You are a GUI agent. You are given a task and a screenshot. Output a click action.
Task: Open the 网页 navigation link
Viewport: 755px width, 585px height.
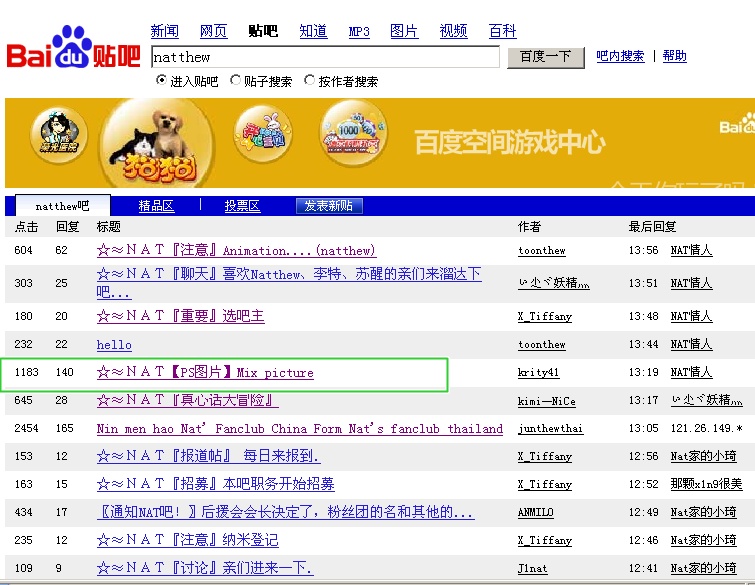coord(213,31)
